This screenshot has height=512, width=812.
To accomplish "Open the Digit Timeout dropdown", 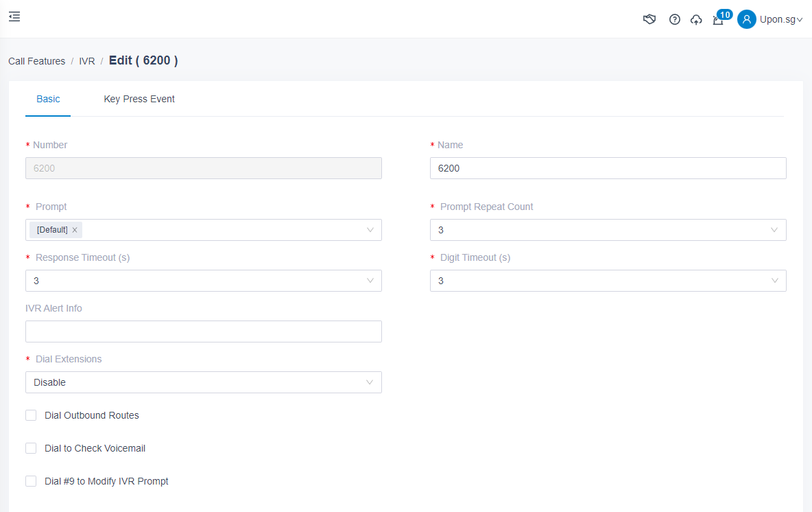I will (x=608, y=281).
